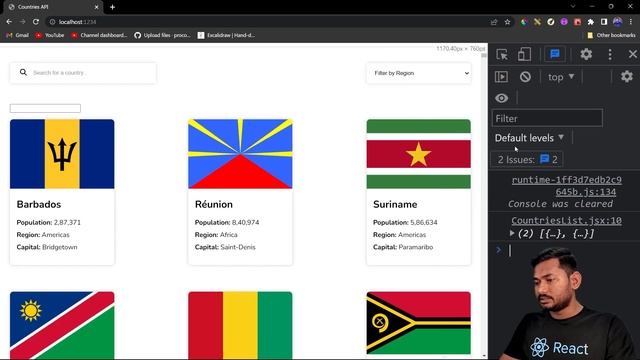This screenshot has width=640, height=360.
Task: Select the Suriname country name
Action: coord(395,204)
